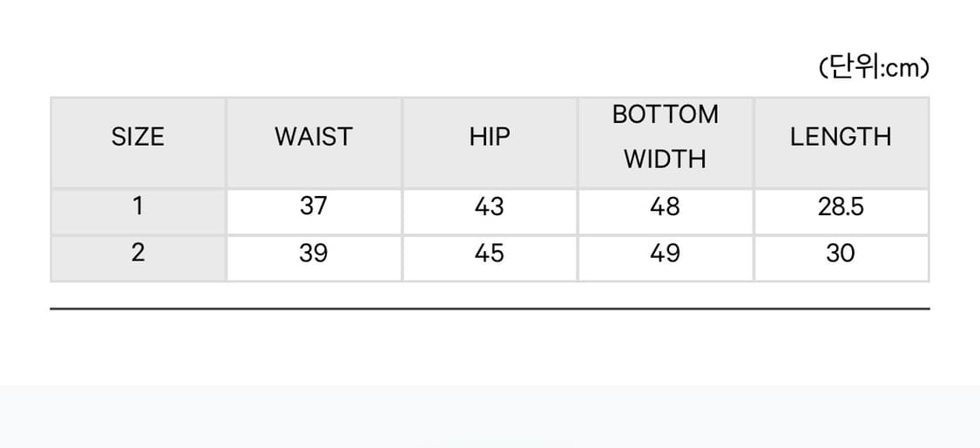Click waist value 37 cell

click(x=314, y=207)
